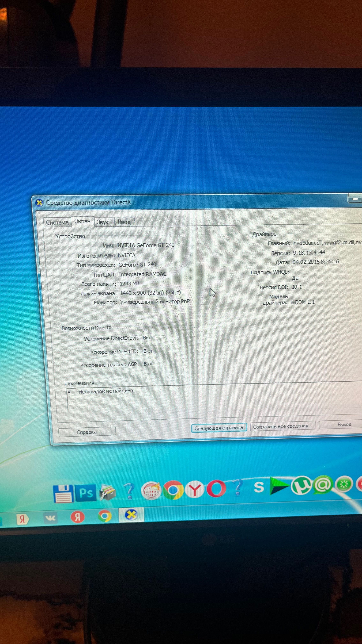The height and width of the screenshot is (644, 362).
Task: Switch to the Система tab
Action: 57,222
